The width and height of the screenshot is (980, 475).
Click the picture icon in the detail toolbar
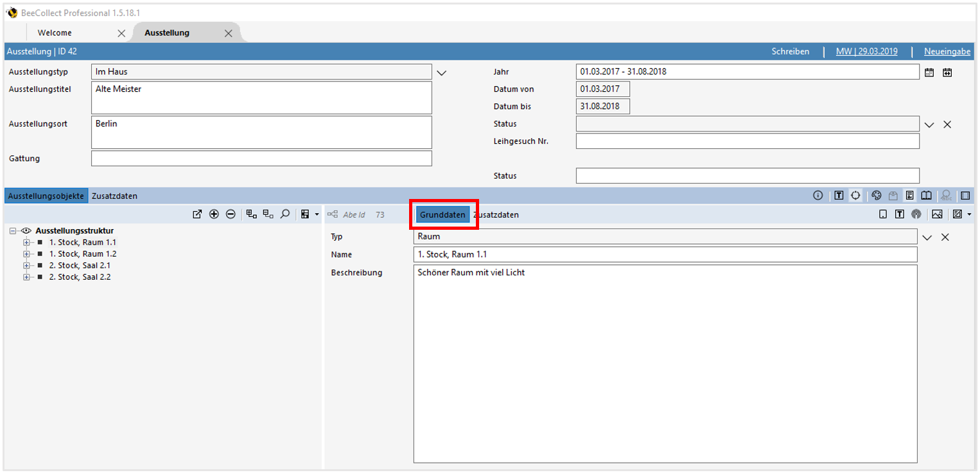point(937,214)
